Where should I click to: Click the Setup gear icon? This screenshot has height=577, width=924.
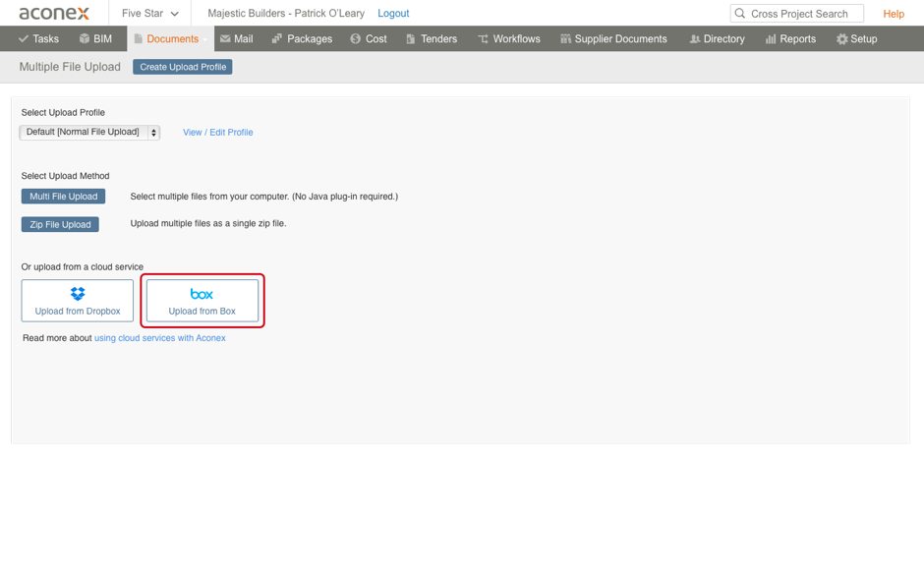pyautogui.click(x=842, y=39)
